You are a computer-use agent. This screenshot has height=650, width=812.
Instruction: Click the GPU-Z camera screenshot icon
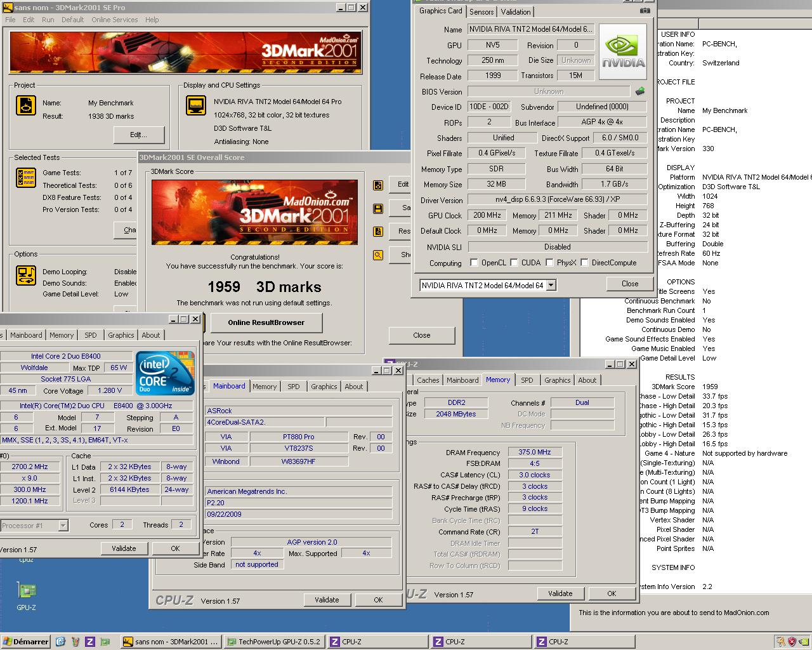point(645,11)
